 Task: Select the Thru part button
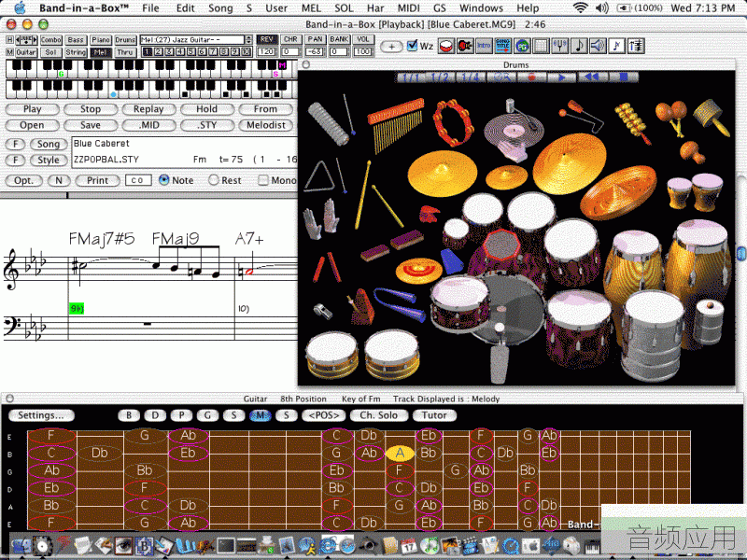[x=125, y=52]
